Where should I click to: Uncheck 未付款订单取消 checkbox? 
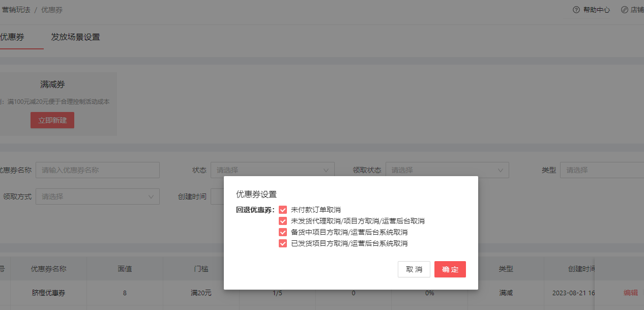(283, 210)
